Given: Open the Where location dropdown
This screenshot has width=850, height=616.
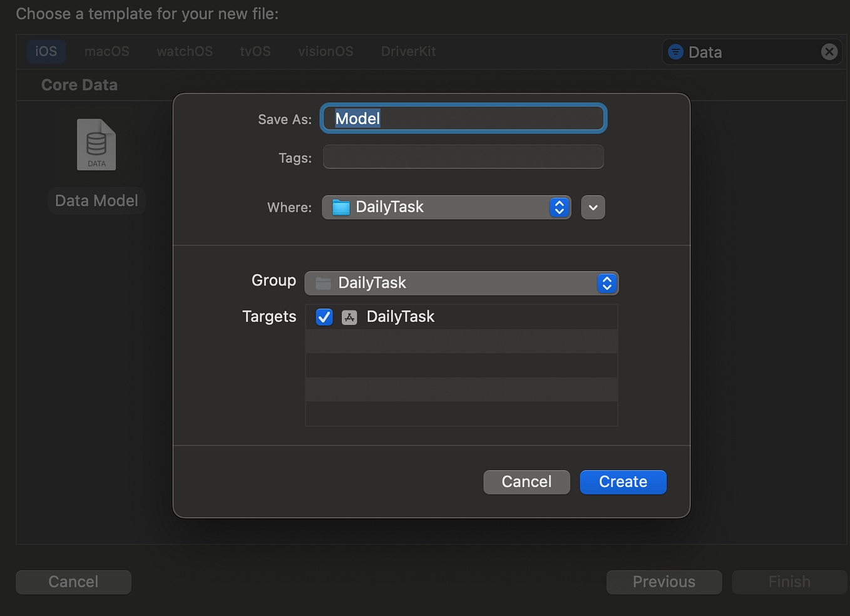Looking at the screenshot, I should (559, 207).
